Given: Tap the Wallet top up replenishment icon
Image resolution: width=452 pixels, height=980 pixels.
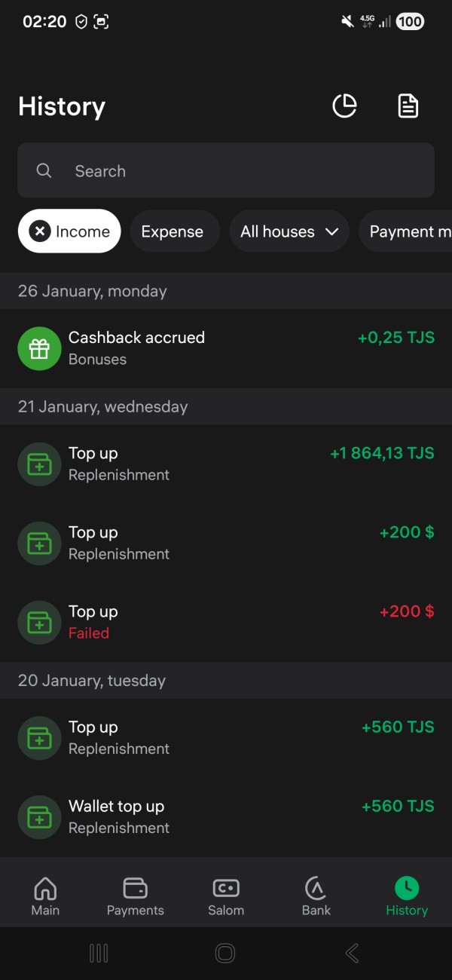Looking at the screenshot, I should pyautogui.click(x=39, y=816).
